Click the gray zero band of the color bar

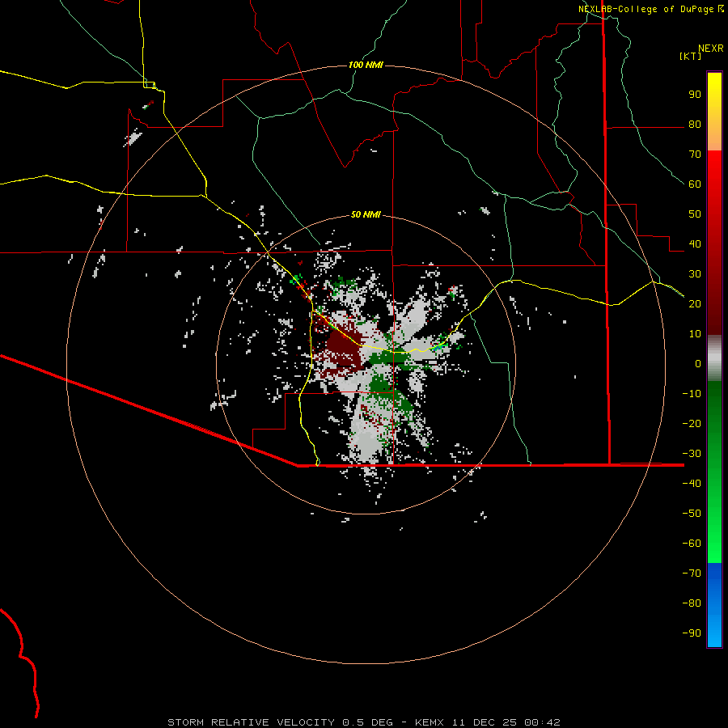click(x=714, y=358)
